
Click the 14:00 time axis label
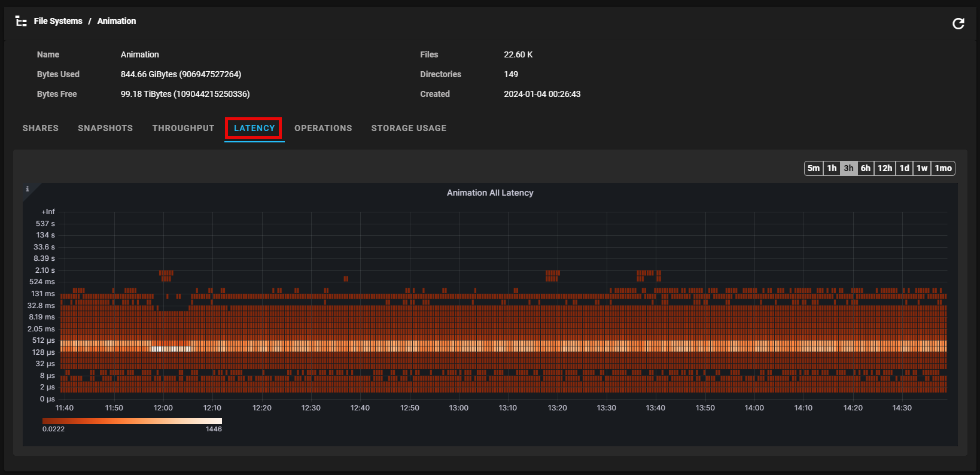(x=754, y=408)
